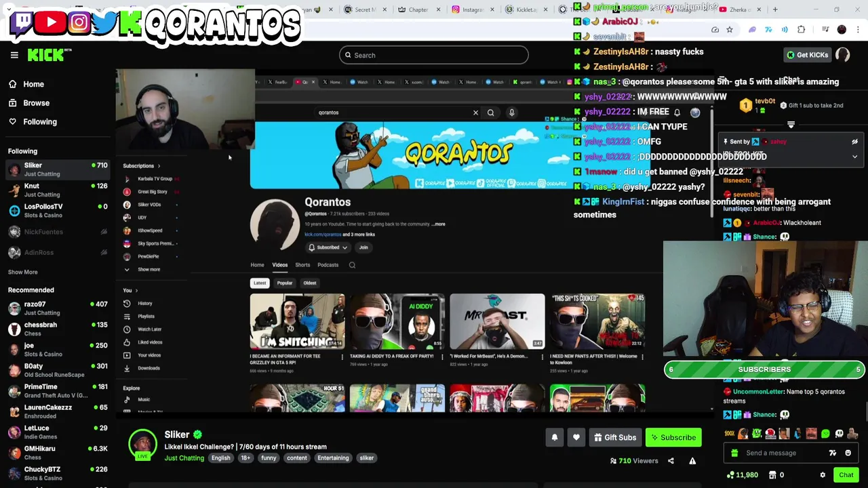Viewport: 868px width, 488px height.
Task: Open Chrome media controls icon
Action: (825, 30)
